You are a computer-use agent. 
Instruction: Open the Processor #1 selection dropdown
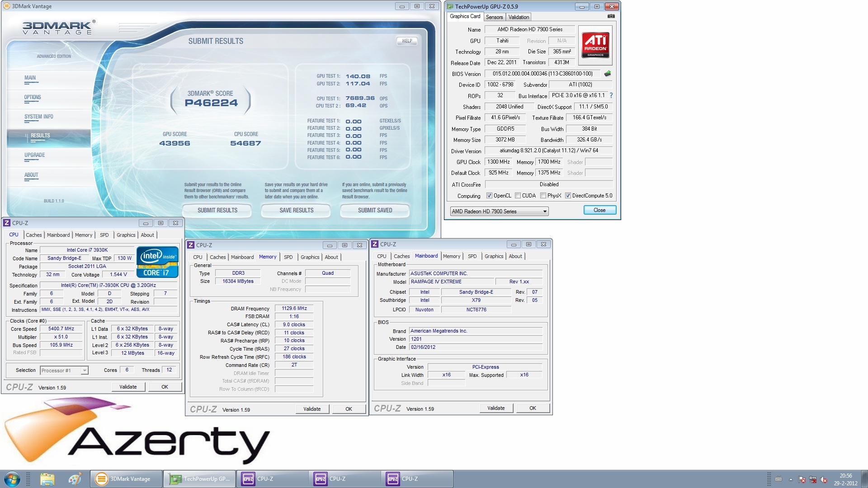(x=84, y=371)
